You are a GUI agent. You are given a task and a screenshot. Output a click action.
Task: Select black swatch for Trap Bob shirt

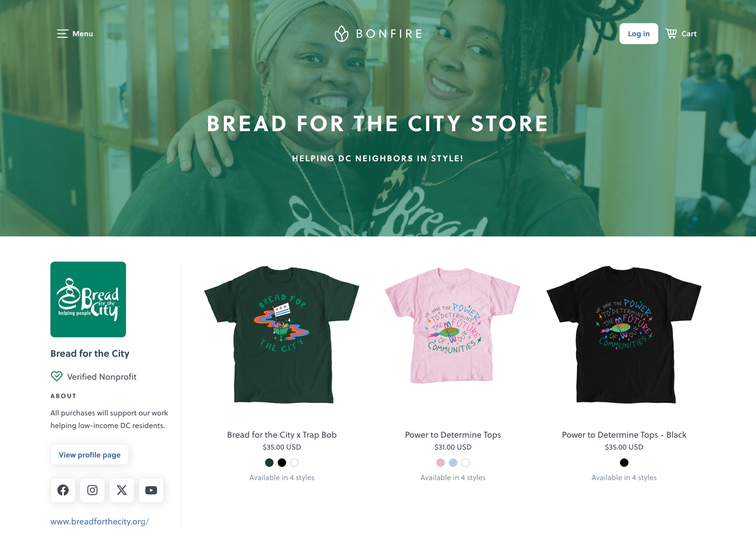coord(282,462)
